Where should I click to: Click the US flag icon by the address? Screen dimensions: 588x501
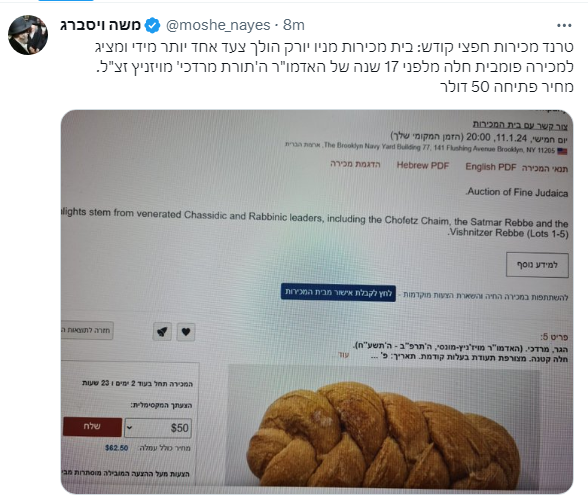562,151
